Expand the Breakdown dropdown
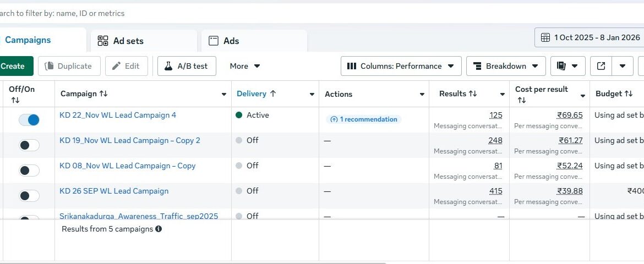 click(506, 66)
